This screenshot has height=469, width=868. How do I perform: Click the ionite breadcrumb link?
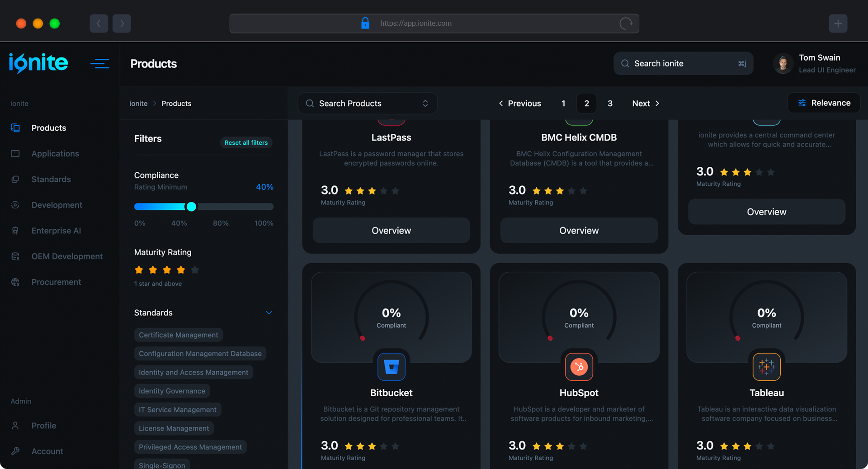(x=138, y=104)
